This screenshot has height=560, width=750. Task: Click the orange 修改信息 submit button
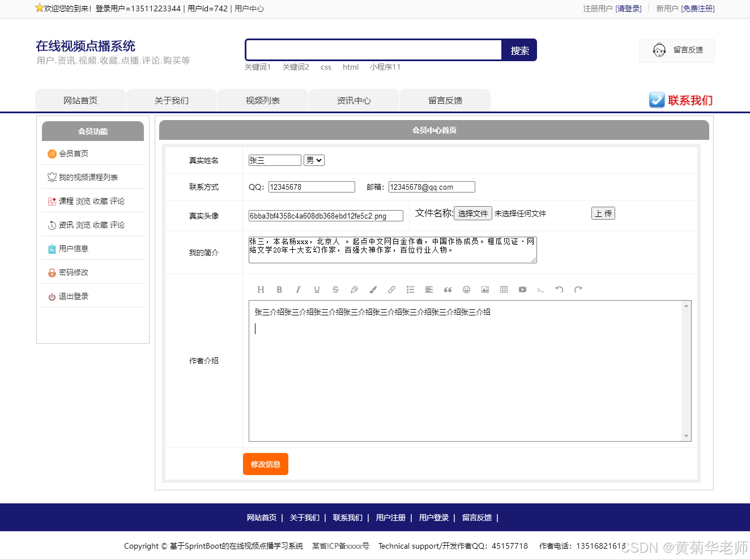click(265, 464)
